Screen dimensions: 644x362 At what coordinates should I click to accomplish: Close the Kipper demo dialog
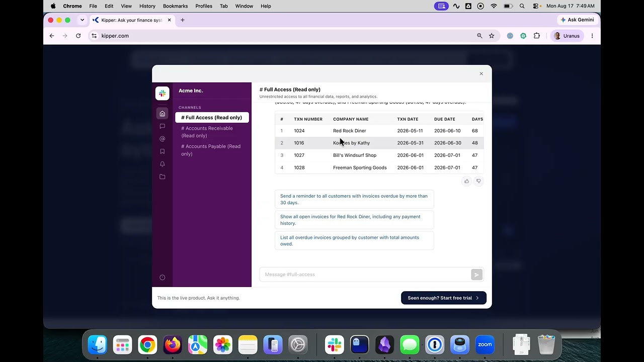pyautogui.click(x=481, y=74)
